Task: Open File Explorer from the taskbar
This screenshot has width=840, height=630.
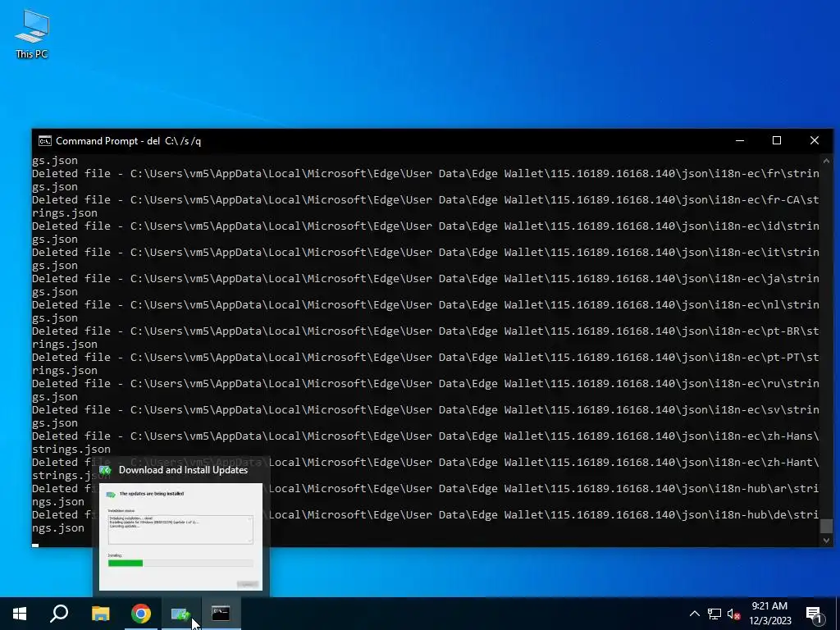Action: (x=100, y=614)
